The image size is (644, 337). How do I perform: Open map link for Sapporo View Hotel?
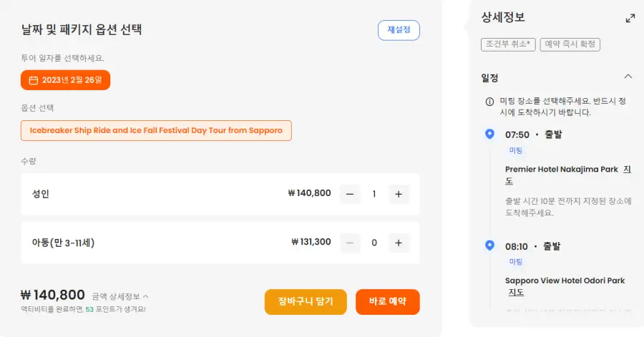click(x=516, y=292)
